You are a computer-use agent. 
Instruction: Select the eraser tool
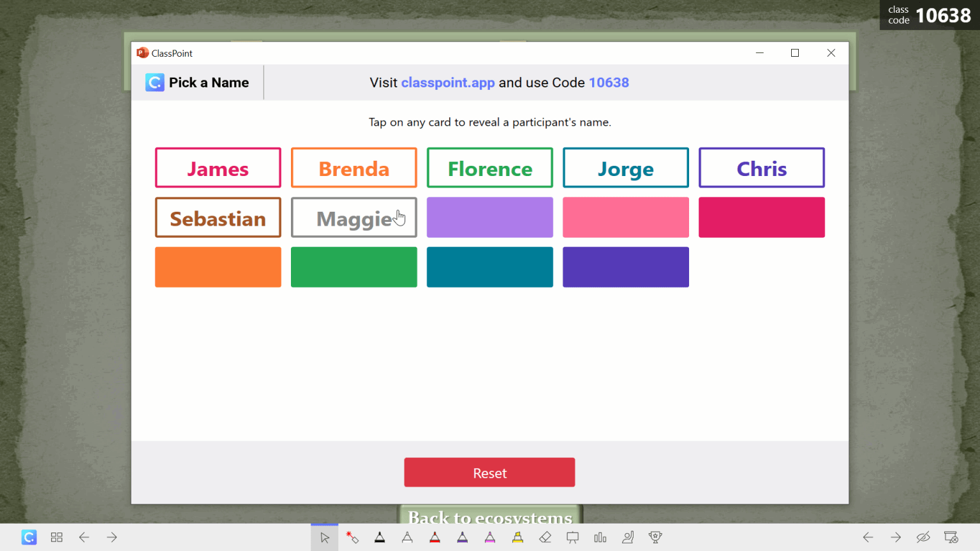546,537
